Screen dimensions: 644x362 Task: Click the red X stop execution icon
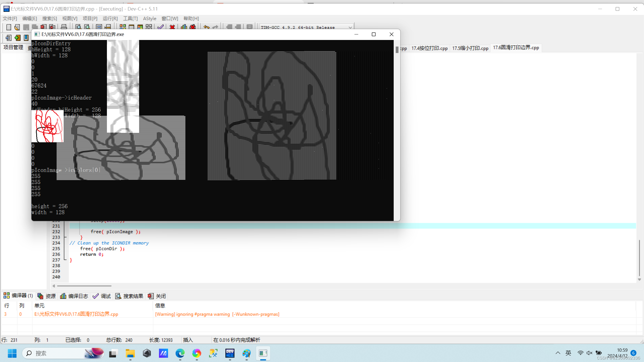coord(172,27)
